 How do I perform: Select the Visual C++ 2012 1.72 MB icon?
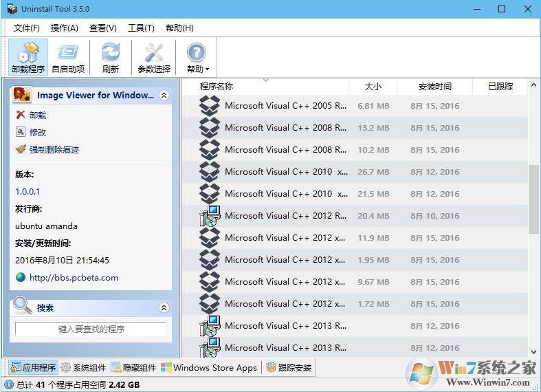click(x=210, y=304)
